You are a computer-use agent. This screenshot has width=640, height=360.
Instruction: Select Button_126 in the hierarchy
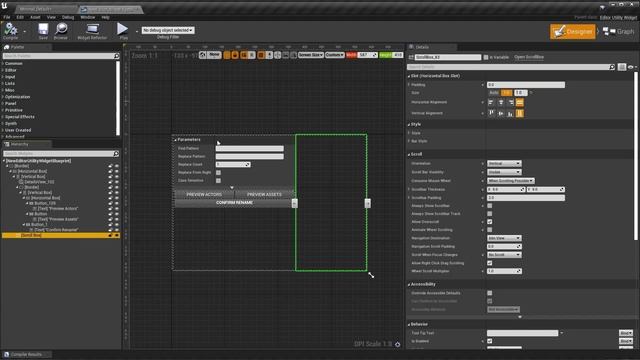tap(44, 203)
